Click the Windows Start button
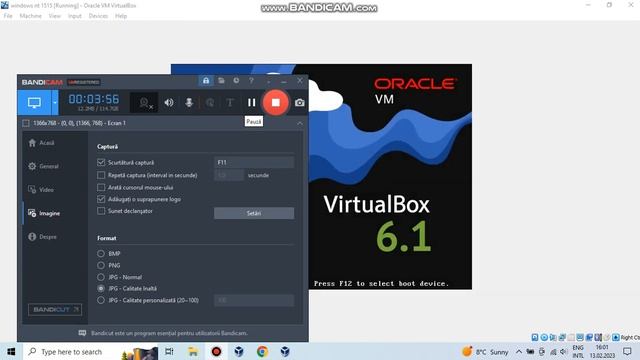 [x=11, y=351]
